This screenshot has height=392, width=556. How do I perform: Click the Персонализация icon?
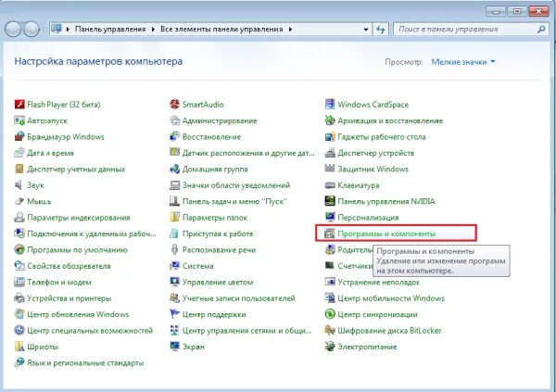330,218
